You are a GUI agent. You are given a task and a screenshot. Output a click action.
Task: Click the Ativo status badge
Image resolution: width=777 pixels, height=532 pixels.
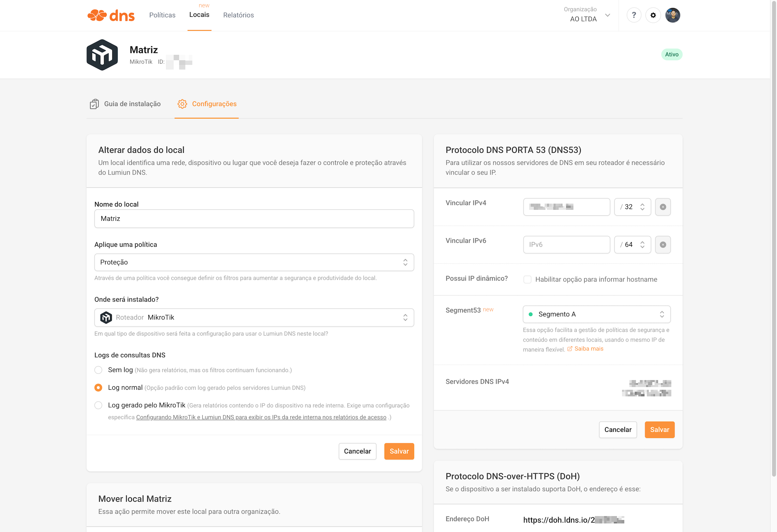[672, 54]
